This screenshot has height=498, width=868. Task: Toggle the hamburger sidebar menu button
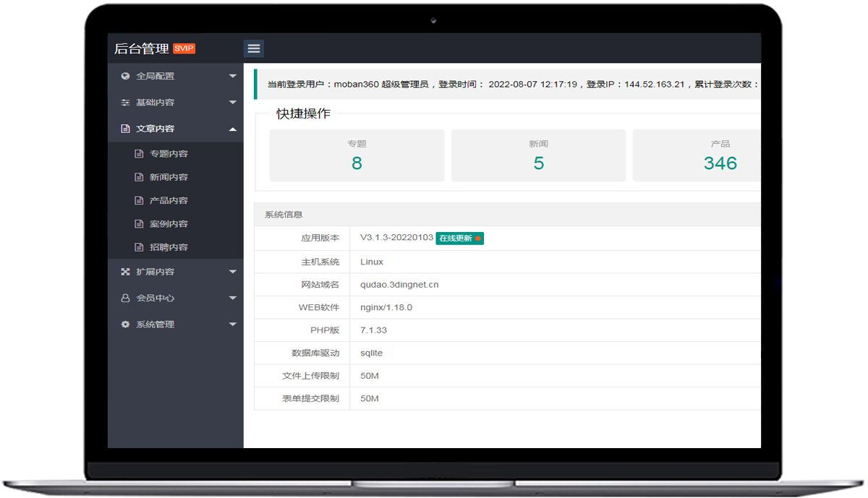click(253, 48)
